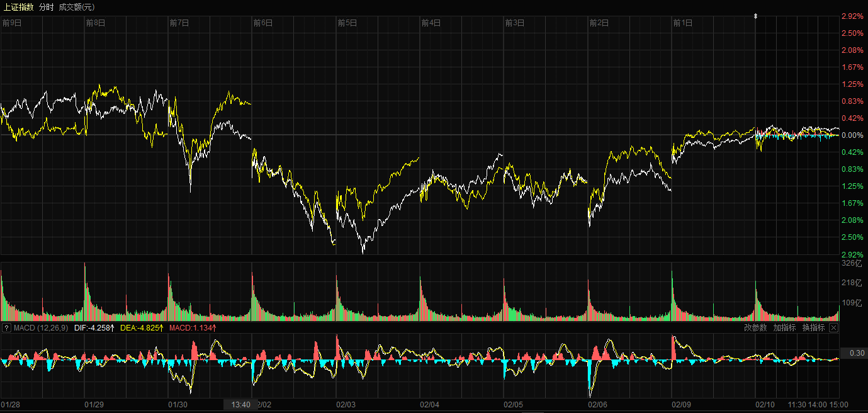Click the 0.30 MACD axis value box
The height and width of the screenshot is (413, 868).
coord(857,353)
